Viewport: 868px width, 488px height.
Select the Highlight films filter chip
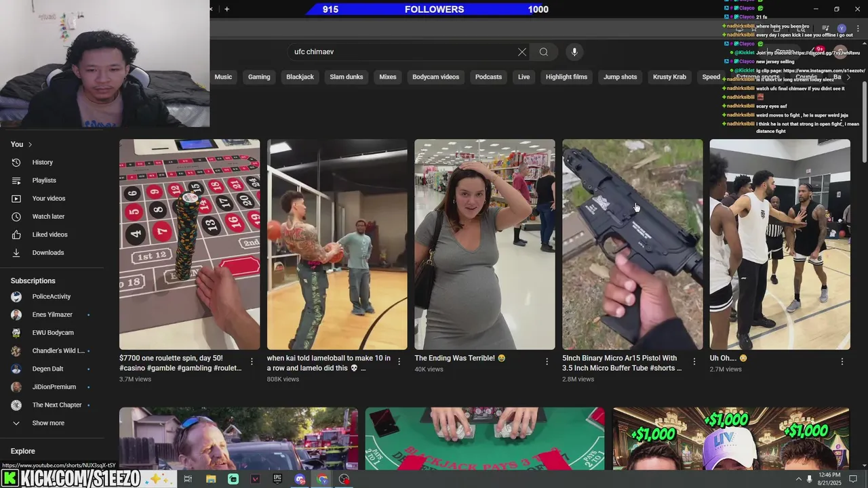(566, 77)
